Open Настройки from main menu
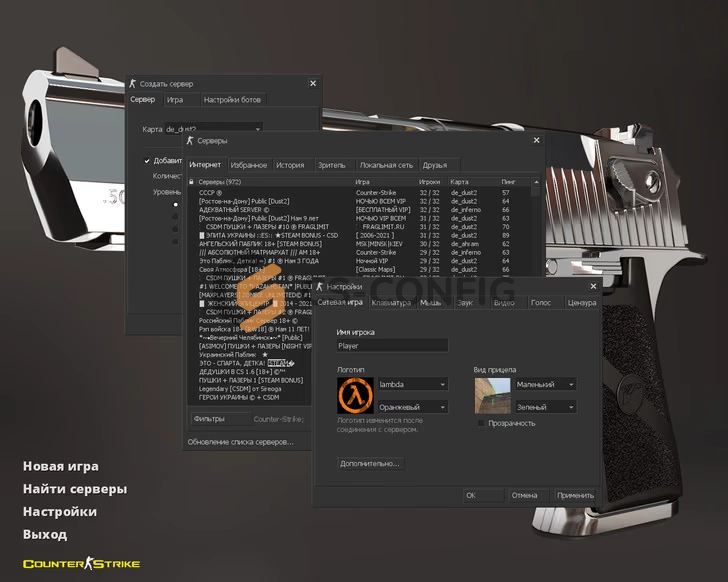The width and height of the screenshot is (728, 582). (x=60, y=511)
